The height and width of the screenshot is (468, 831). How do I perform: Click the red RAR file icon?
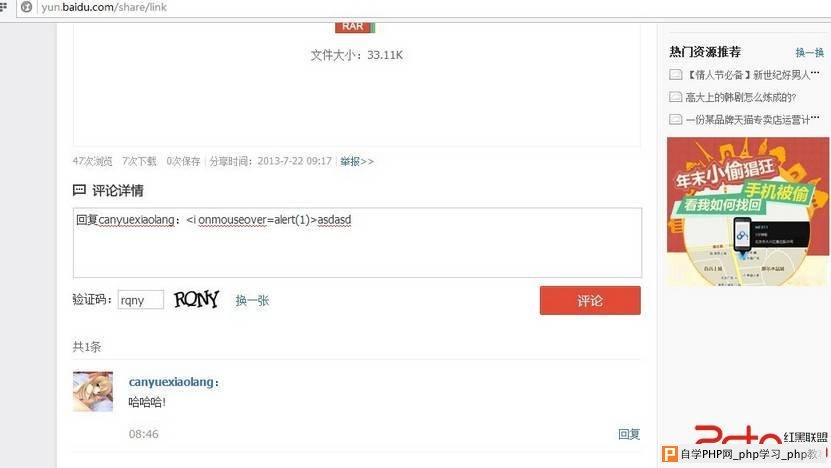(355, 27)
